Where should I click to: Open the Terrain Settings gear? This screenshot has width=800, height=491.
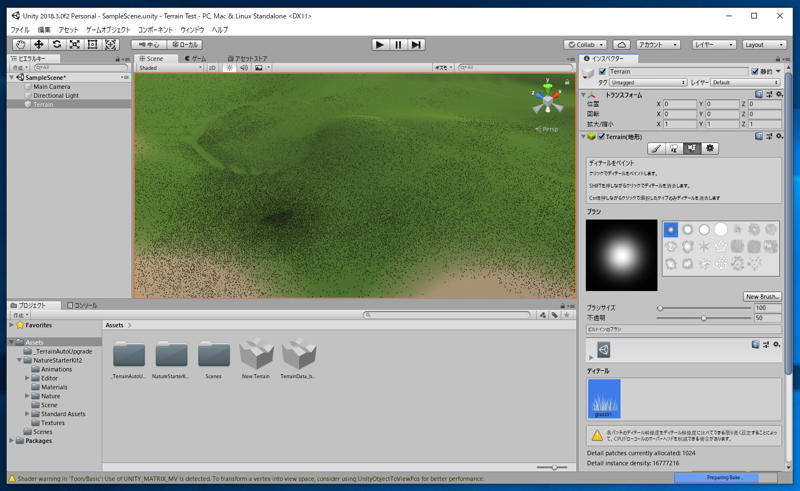710,149
